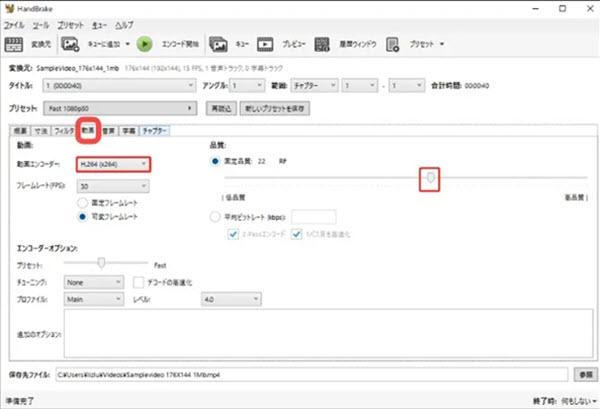600x409 pixels.
Task: Click the キューに追加 (add to queue) icon
Action: tap(70, 44)
